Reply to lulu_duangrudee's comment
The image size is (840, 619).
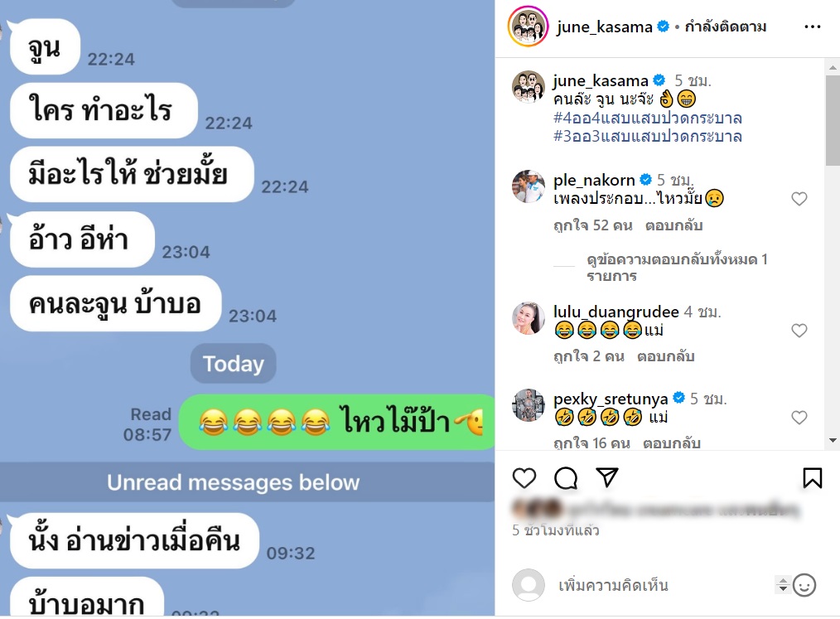point(665,356)
